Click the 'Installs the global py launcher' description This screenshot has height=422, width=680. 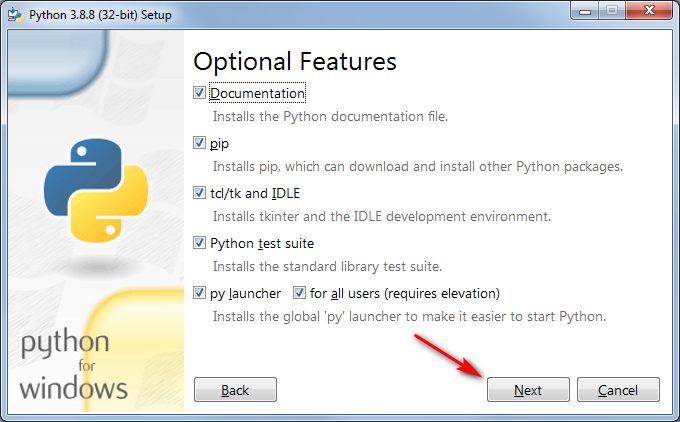(x=409, y=316)
